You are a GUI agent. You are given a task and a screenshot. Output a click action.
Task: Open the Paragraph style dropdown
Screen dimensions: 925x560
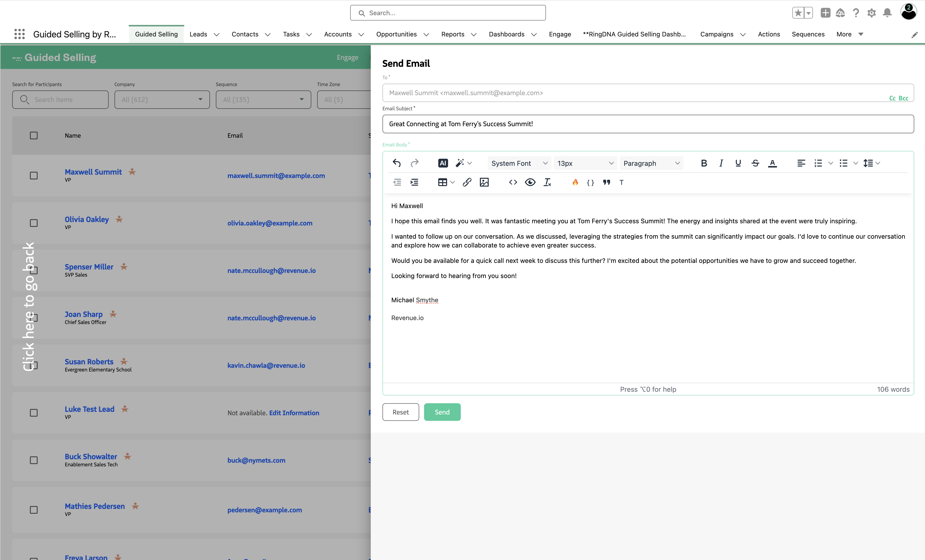(651, 163)
